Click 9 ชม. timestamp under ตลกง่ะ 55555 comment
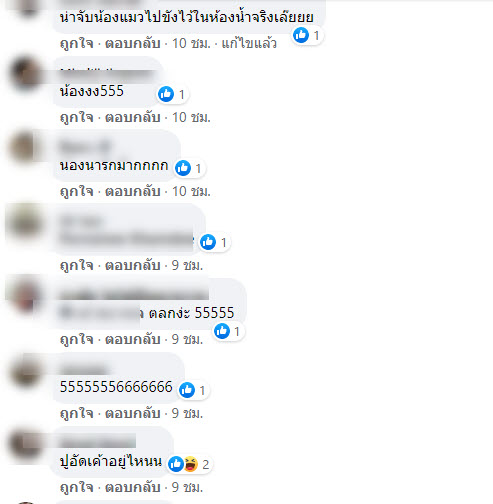This screenshot has height=504, width=493. point(187,339)
